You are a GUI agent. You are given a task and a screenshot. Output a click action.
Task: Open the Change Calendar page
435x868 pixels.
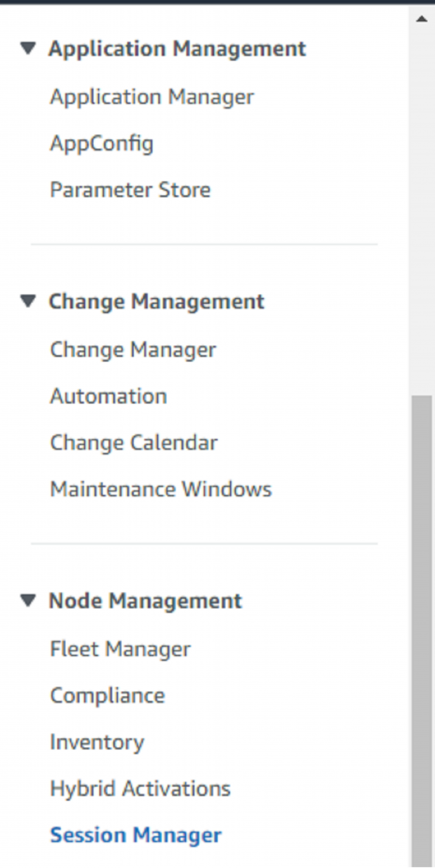(x=133, y=442)
